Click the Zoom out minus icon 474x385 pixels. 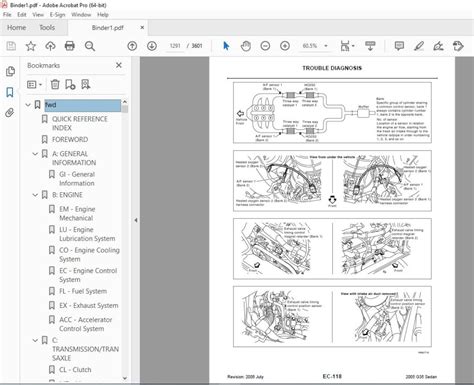[x=265, y=46]
